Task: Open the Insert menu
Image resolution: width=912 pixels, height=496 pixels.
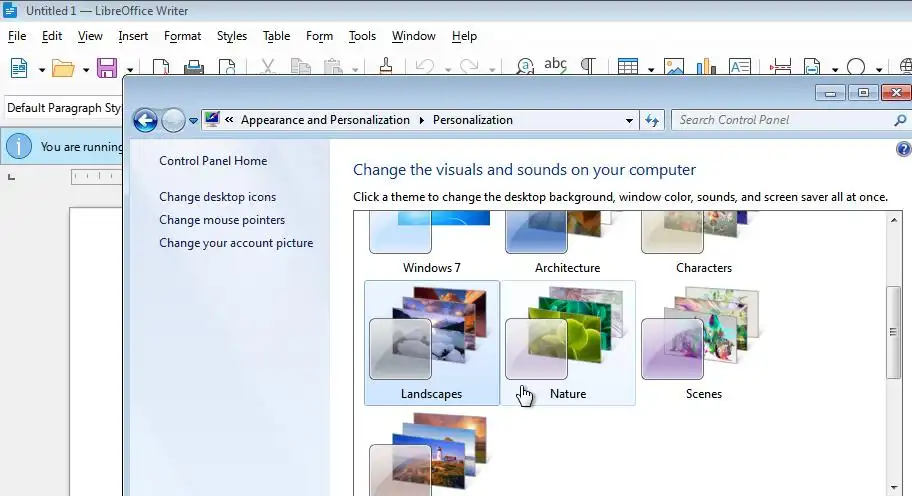Action: point(133,36)
